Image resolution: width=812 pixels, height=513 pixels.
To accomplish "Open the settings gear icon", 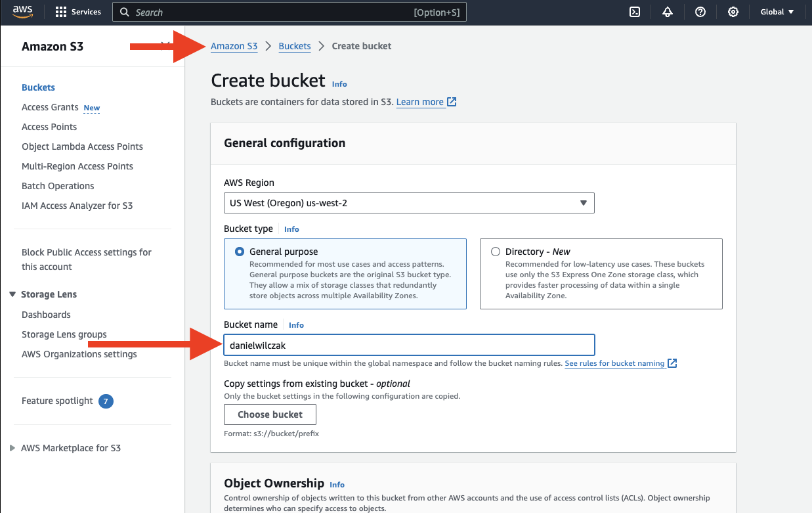I will coord(733,12).
